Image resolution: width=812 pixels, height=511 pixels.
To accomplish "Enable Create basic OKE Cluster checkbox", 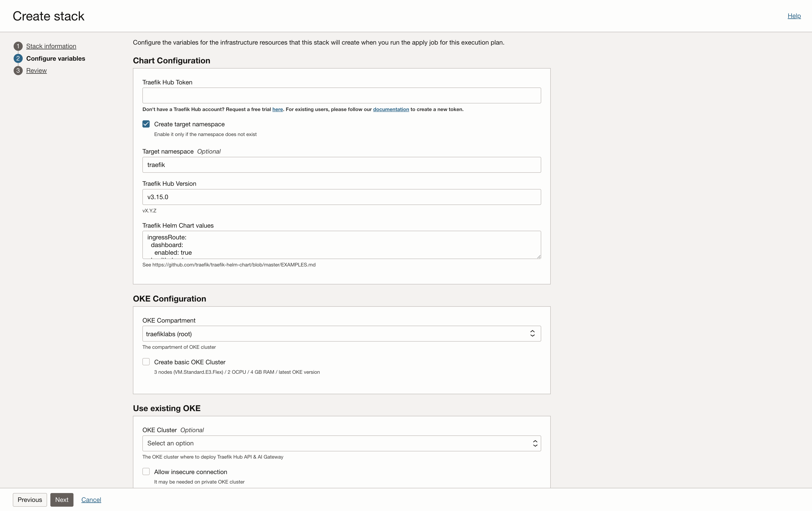I will (x=146, y=362).
